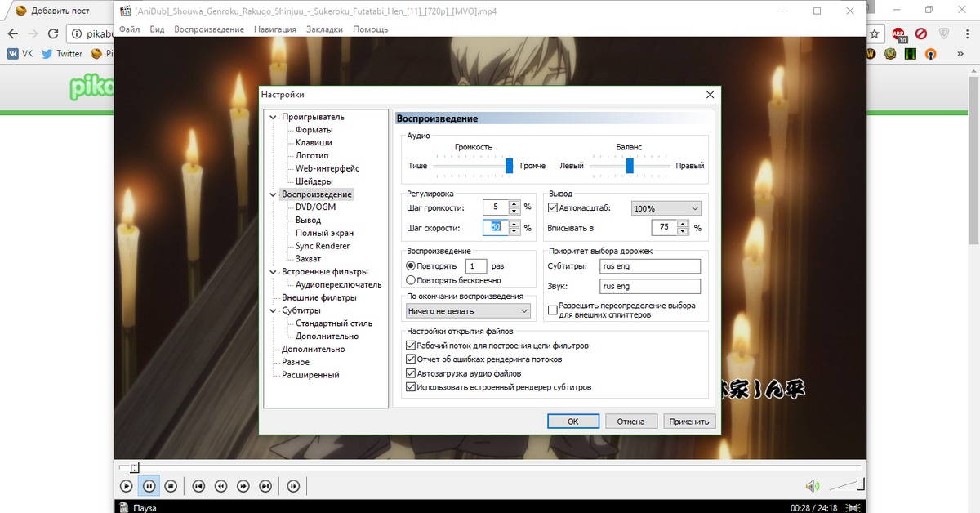This screenshot has height=513, width=980.
Task: Click the Громкость volume slider handle
Action: 509,166
